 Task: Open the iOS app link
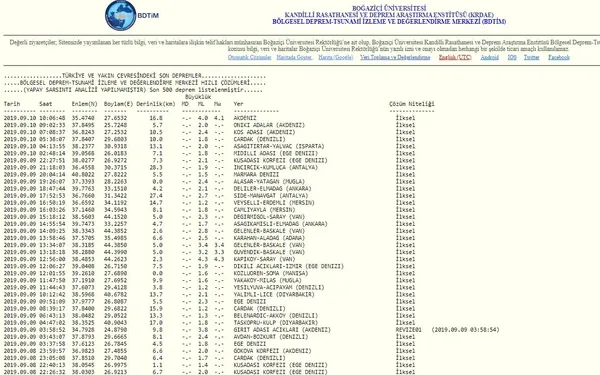click(x=512, y=57)
